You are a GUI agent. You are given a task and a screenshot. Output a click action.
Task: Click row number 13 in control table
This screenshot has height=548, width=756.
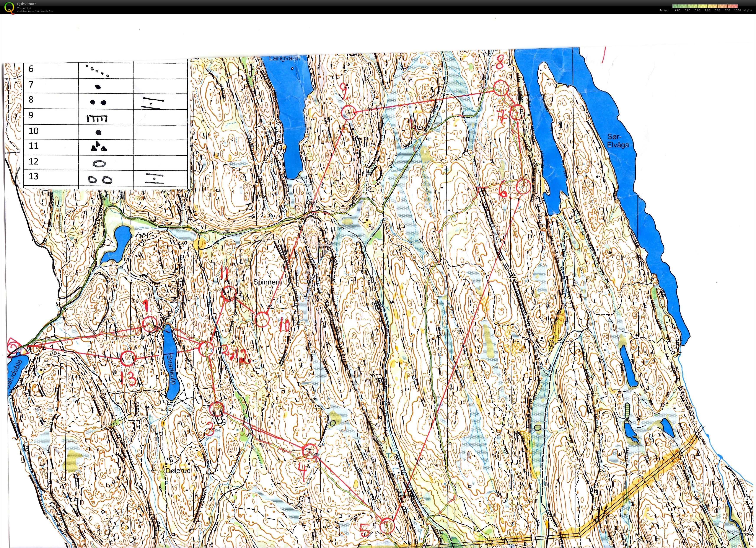click(x=34, y=176)
